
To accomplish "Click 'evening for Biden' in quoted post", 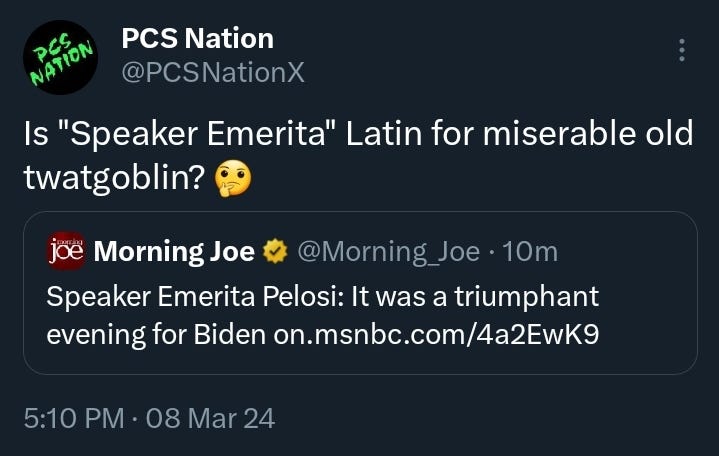I will tap(156, 334).
